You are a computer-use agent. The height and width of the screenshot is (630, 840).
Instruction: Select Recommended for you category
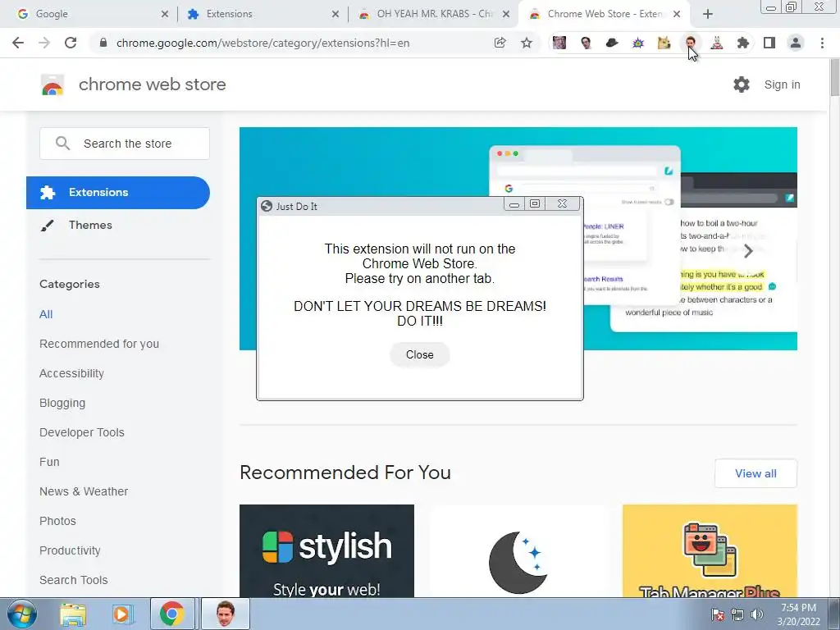click(99, 344)
